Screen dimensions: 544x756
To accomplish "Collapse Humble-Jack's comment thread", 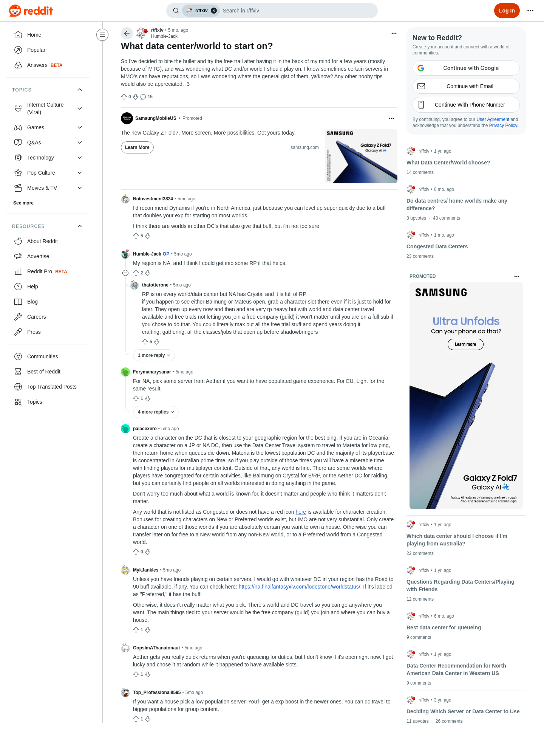I will click(125, 273).
